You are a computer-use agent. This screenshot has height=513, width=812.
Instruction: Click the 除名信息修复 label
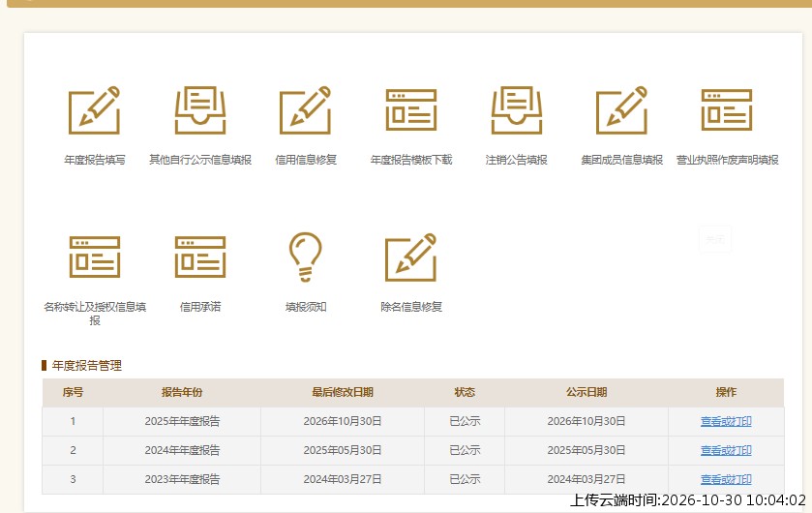pos(411,307)
